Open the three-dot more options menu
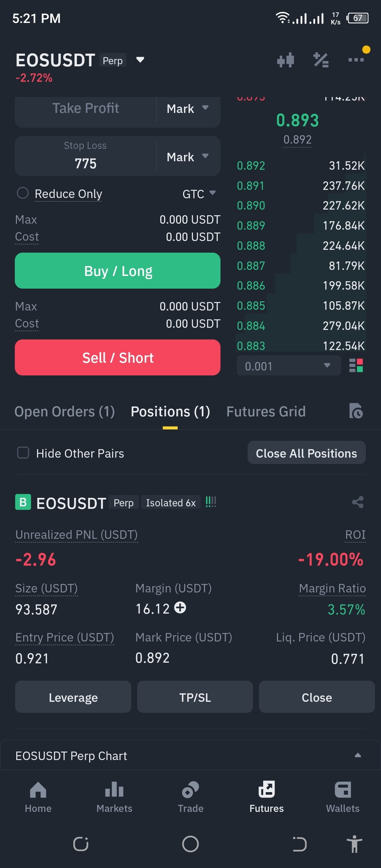Viewport: 381px width, 868px height. (x=356, y=60)
